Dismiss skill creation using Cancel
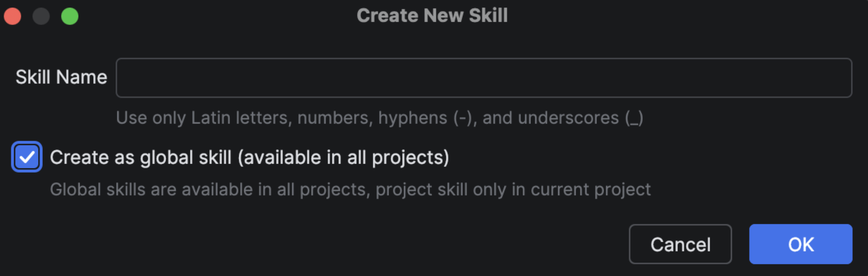The width and height of the screenshot is (868, 276). click(680, 244)
